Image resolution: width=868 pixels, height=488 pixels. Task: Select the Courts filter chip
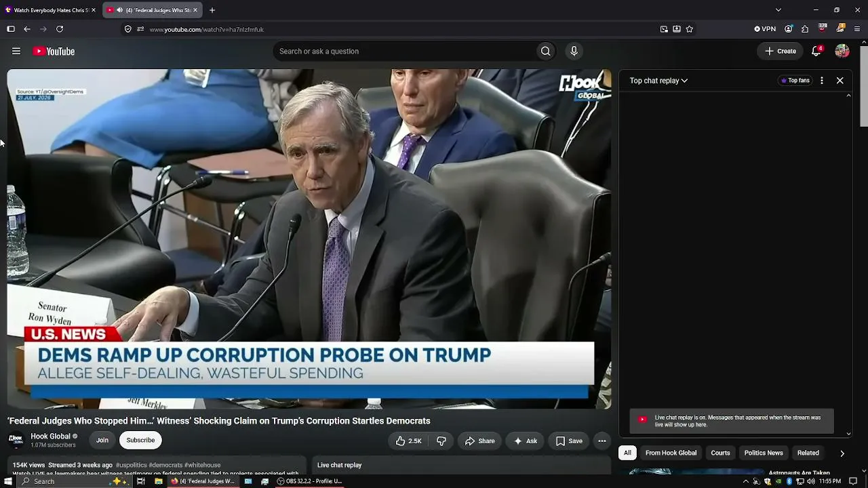(x=720, y=453)
